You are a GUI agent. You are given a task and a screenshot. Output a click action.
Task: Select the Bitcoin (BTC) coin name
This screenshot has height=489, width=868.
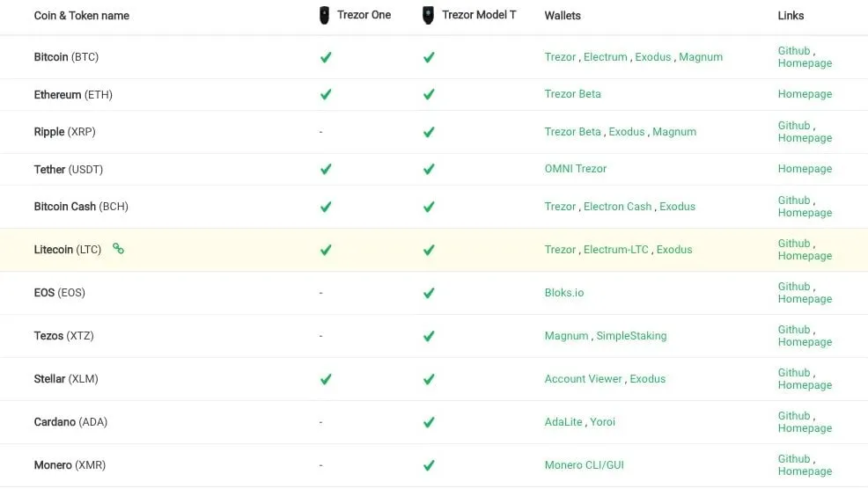tap(66, 57)
